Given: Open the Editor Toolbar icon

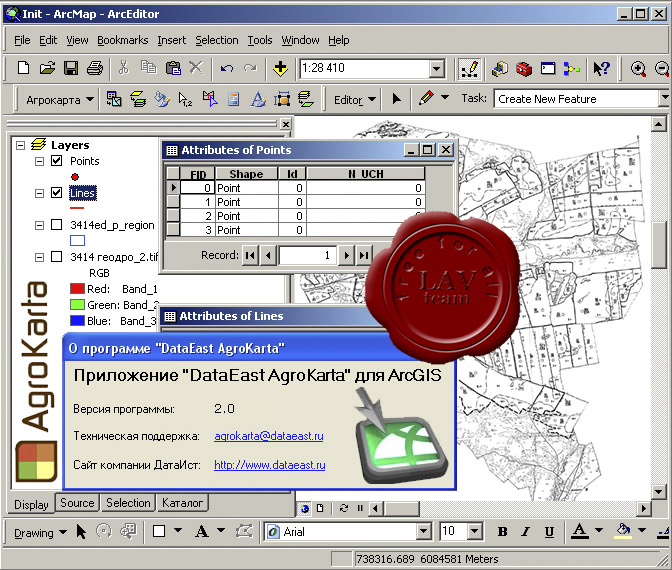Looking at the screenshot, I should point(470,69).
